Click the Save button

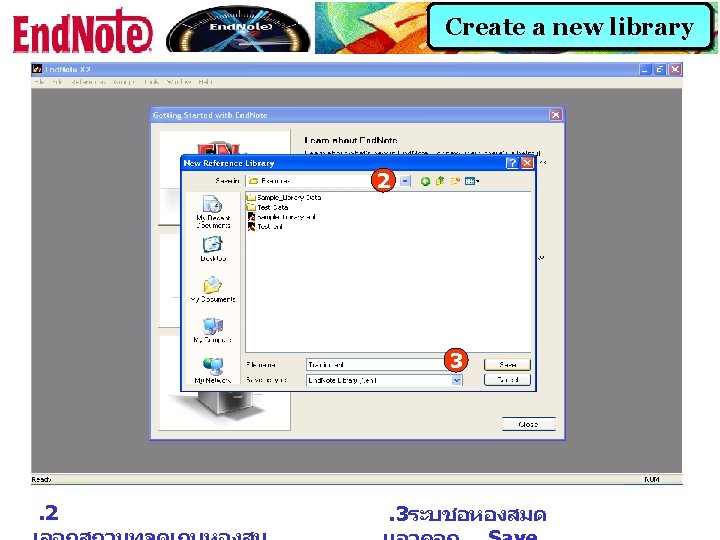click(x=507, y=365)
